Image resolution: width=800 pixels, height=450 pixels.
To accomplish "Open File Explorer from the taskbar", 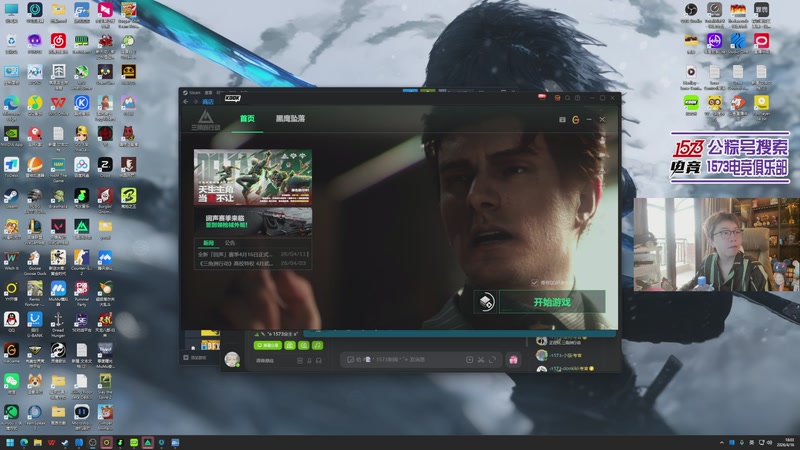I will (x=37, y=442).
